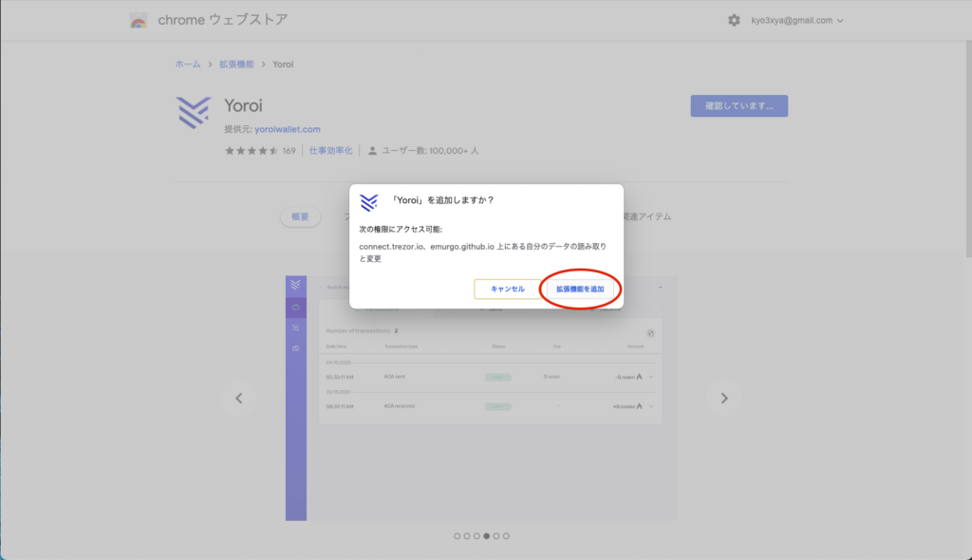Click the ADA sent transaction row
The height and width of the screenshot is (560, 972).
tap(490, 377)
